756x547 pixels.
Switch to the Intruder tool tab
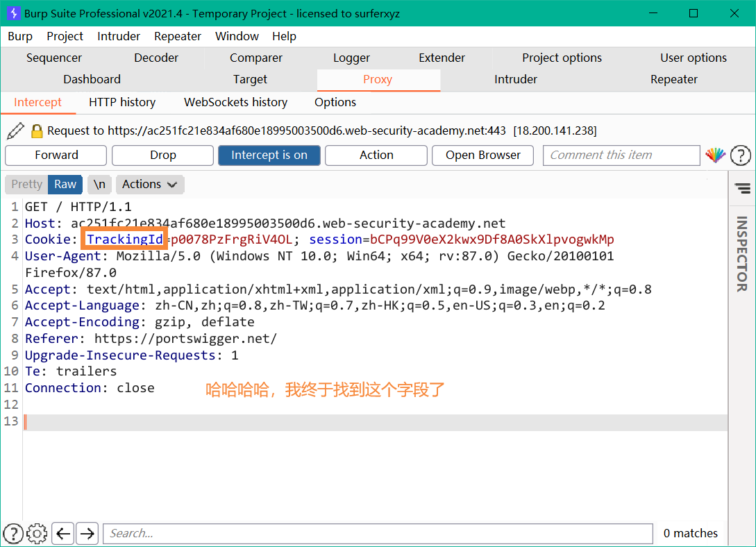[x=515, y=80]
